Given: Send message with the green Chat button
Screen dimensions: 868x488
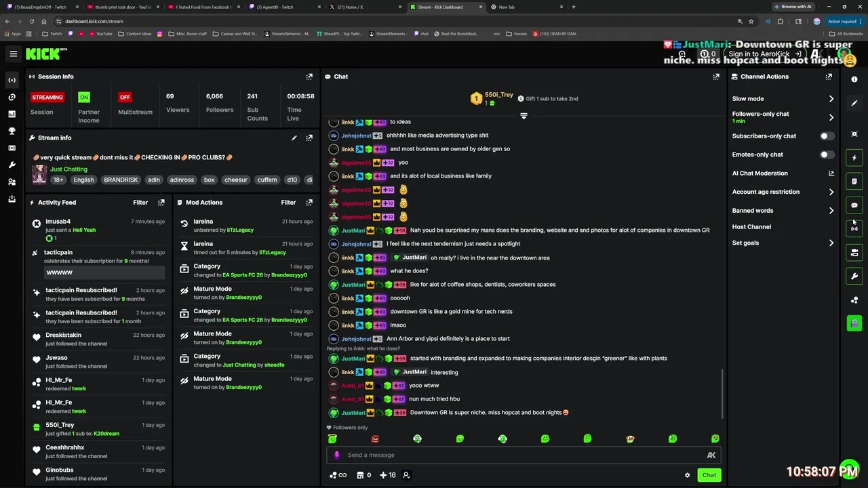Looking at the screenshot, I should 709,475.
